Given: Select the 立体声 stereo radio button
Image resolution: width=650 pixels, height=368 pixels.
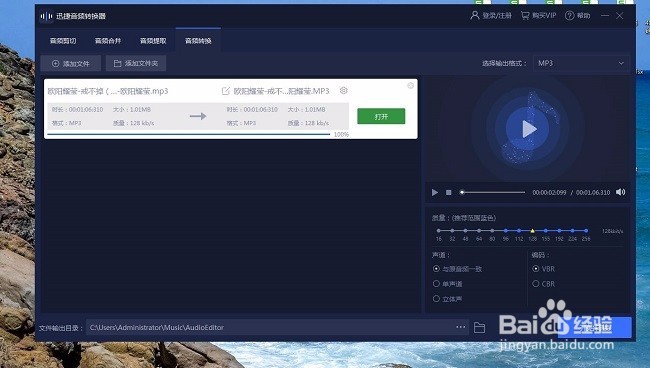Looking at the screenshot, I should coord(436,298).
